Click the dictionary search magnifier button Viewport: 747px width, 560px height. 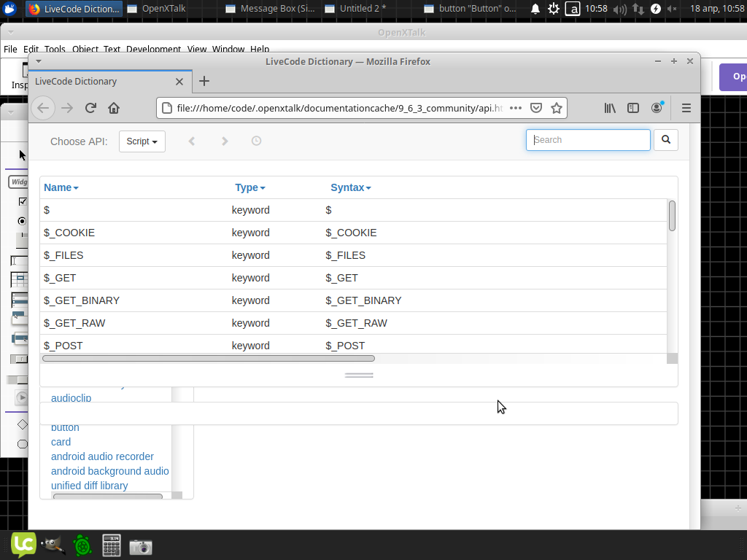(x=665, y=139)
